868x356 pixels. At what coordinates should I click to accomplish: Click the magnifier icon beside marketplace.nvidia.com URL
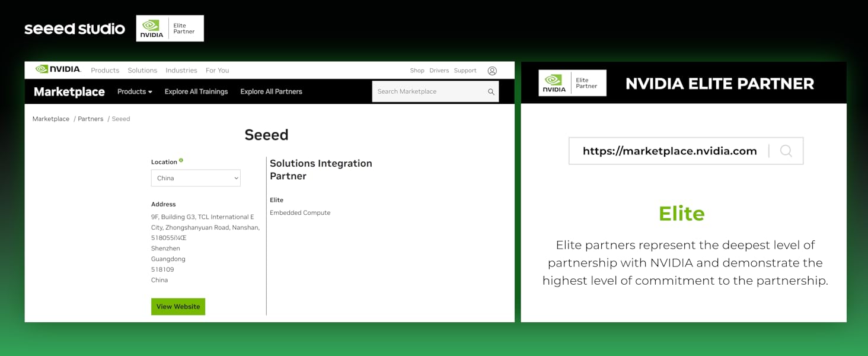pyautogui.click(x=786, y=151)
